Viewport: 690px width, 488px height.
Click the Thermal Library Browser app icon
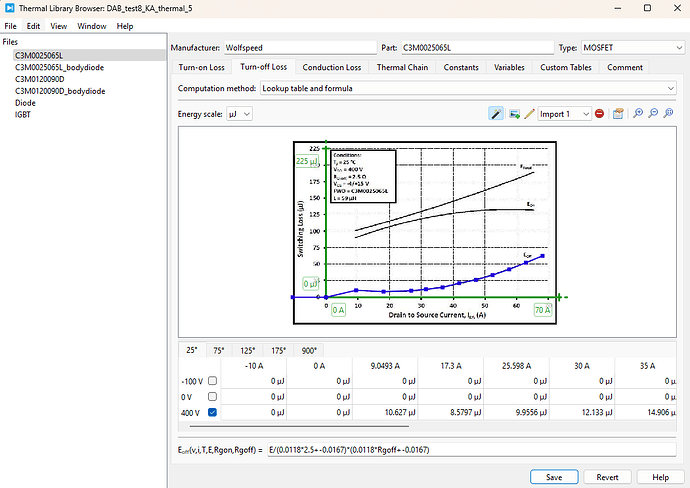(10, 8)
